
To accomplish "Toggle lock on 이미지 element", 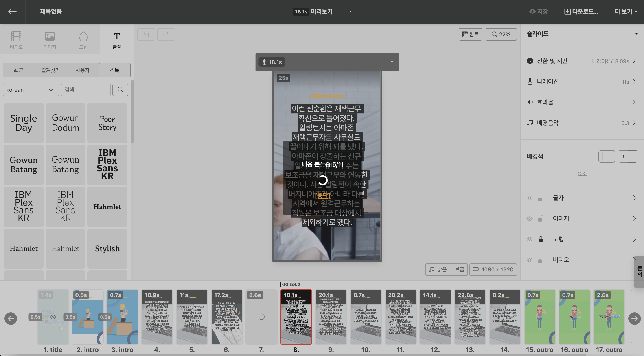I will (x=541, y=219).
